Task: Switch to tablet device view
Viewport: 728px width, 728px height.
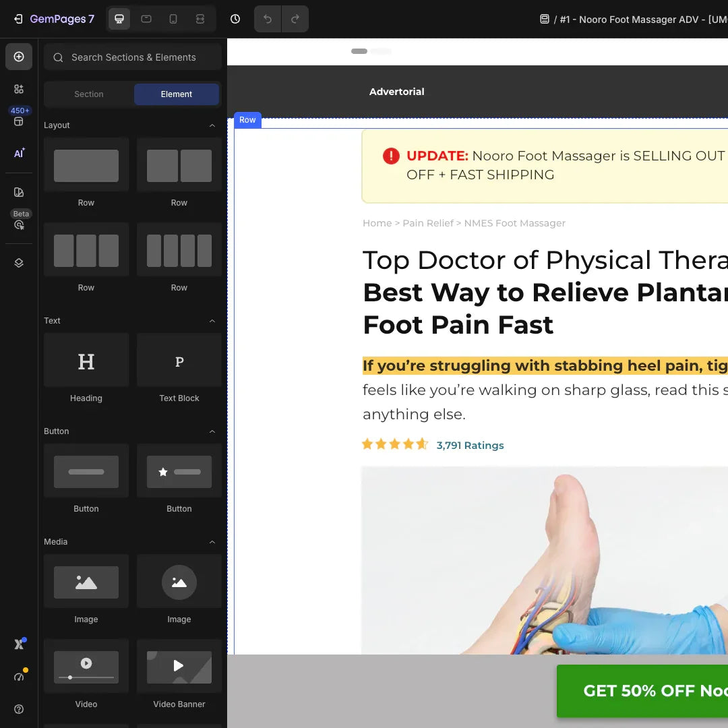Action: click(146, 19)
